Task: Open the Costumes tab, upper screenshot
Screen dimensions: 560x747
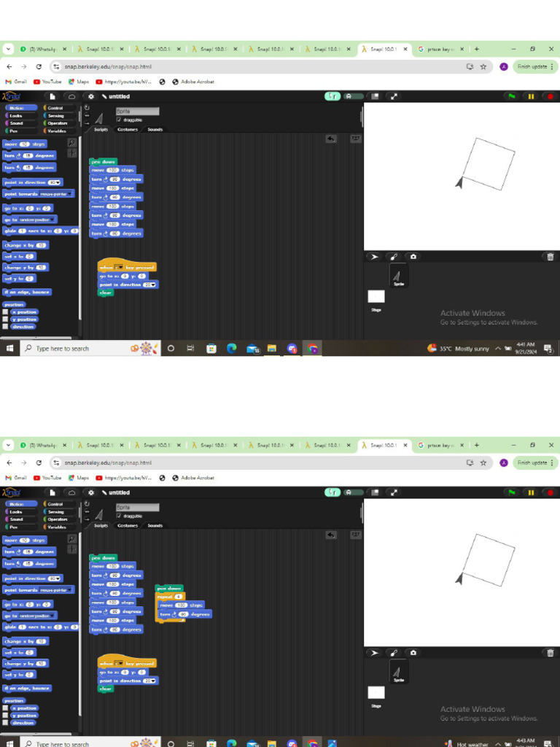Action: coord(128,130)
